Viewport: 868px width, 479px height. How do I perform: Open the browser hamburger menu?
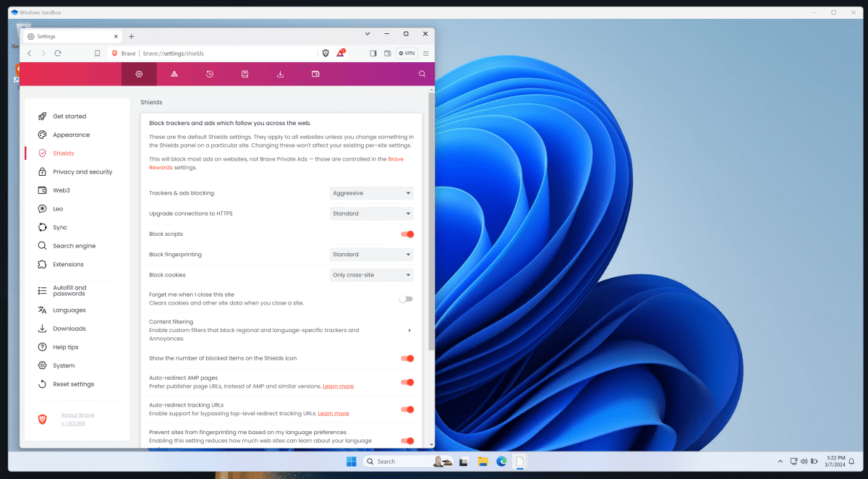(x=425, y=53)
